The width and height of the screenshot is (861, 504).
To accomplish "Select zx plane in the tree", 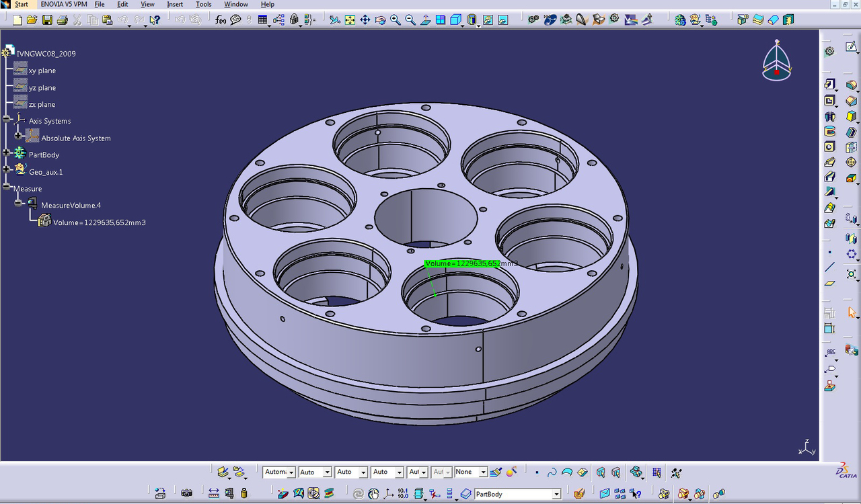I will point(42,104).
